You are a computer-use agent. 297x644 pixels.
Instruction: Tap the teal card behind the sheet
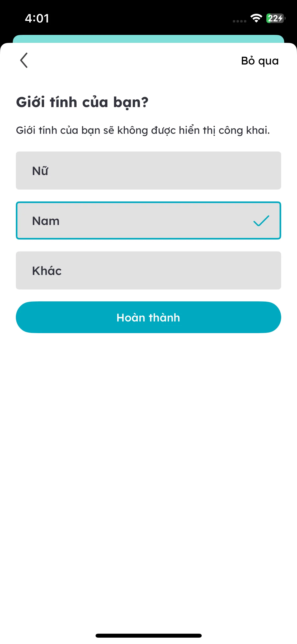148,39
